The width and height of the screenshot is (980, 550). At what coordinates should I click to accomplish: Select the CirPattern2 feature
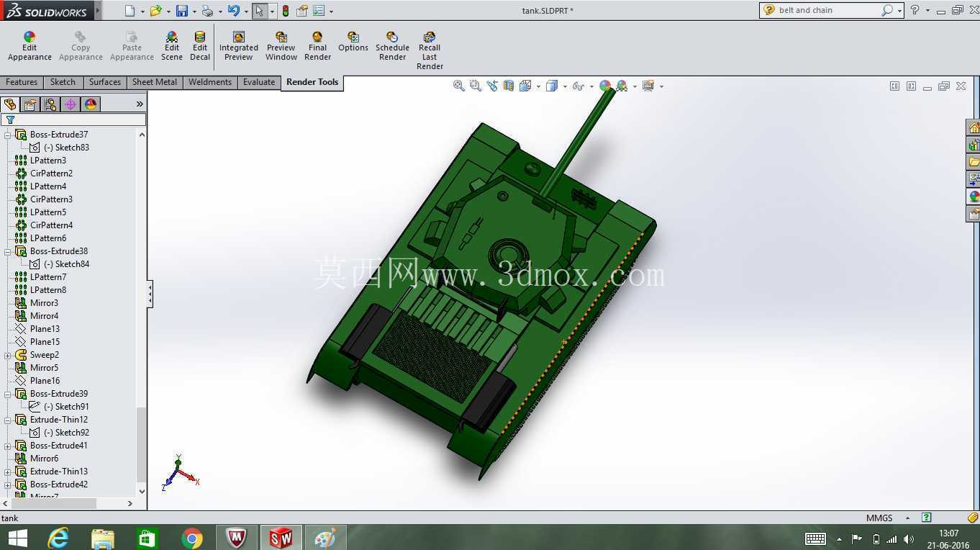pos(51,173)
